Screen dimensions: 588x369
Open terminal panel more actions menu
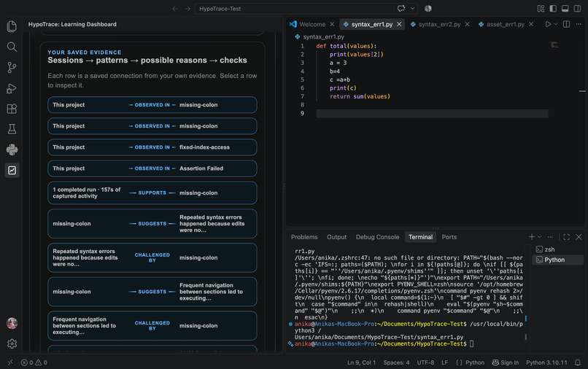point(550,237)
